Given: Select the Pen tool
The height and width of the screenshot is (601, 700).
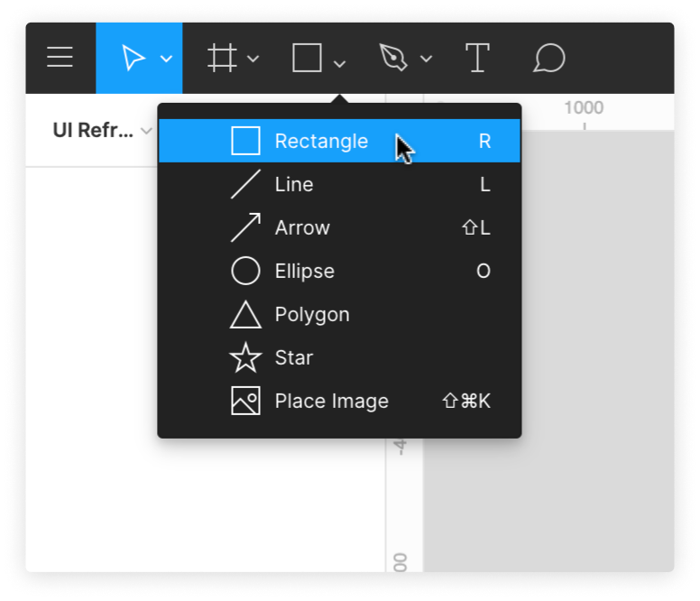Looking at the screenshot, I should tap(393, 58).
